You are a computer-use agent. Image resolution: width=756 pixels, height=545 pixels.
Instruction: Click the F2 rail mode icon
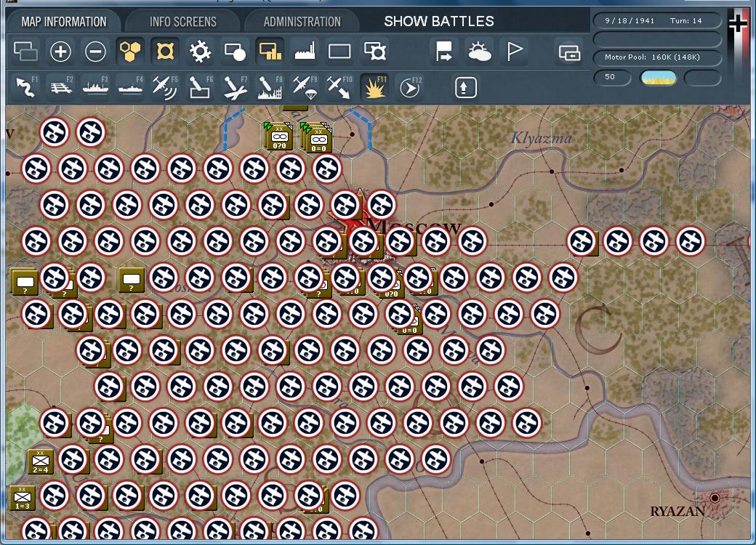pos(60,86)
